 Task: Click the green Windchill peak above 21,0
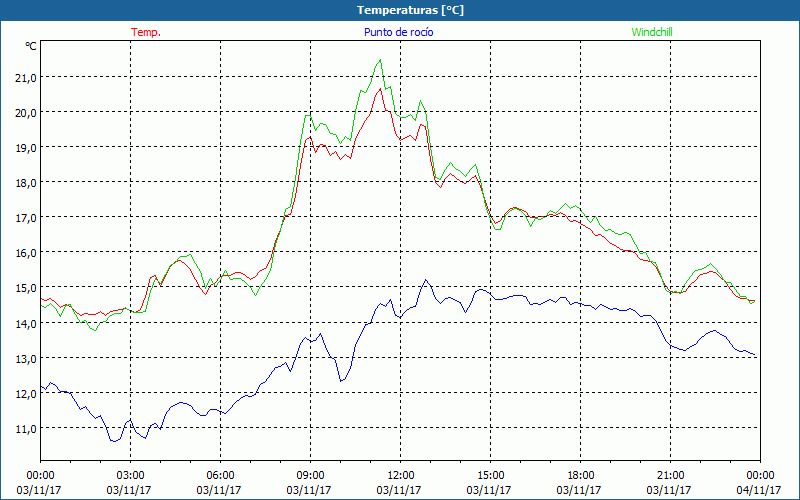[380, 60]
